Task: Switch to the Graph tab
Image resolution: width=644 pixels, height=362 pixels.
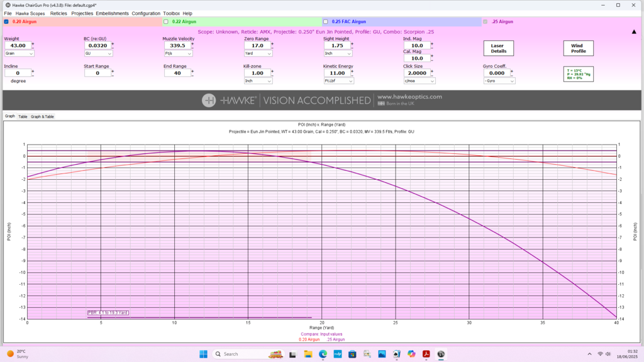Action: (10, 116)
